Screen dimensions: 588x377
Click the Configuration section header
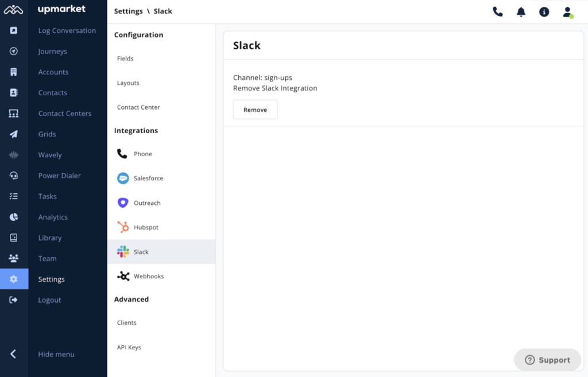(139, 35)
